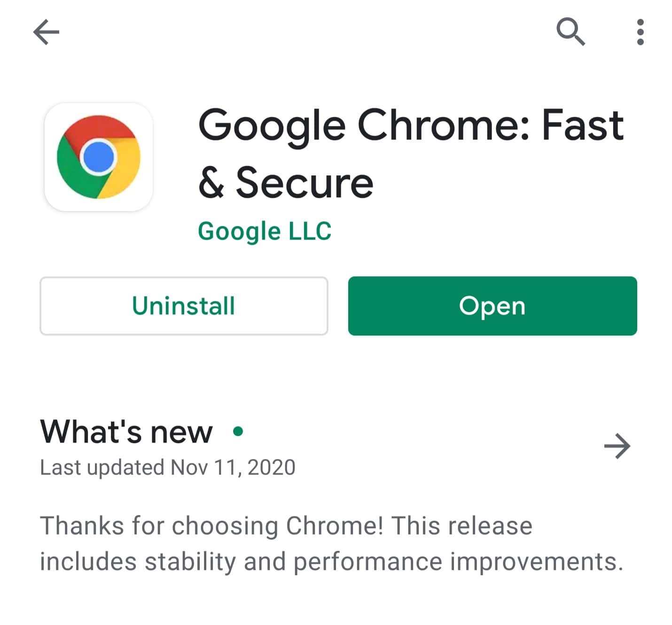Image resolution: width=672 pixels, height=625 pixels.
Task: Tap the Google Chrome: Fast & Secure title
Action: [x=411, y=153]
